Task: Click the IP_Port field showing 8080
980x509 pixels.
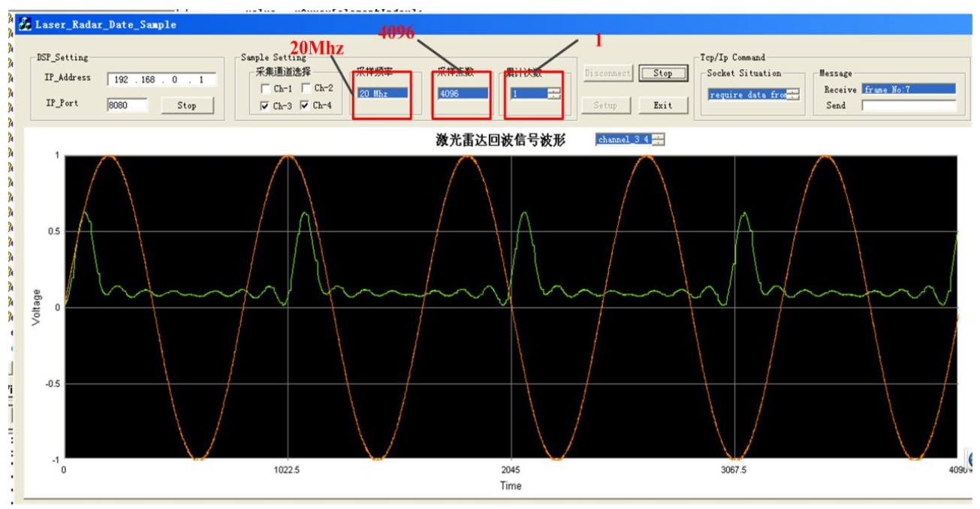Action: coord(127,105)
